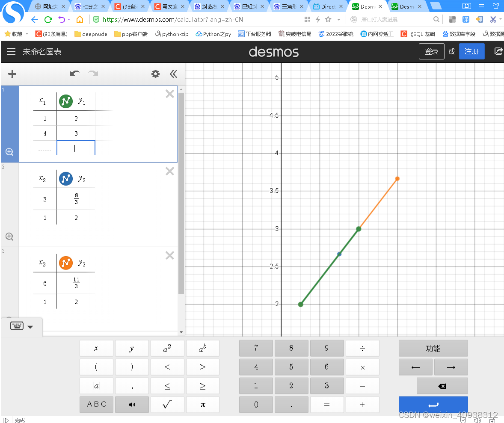Add a new expression item
The height and width of the screenshot is (423, 504).
pyautogui.click(x=12, y=74)
